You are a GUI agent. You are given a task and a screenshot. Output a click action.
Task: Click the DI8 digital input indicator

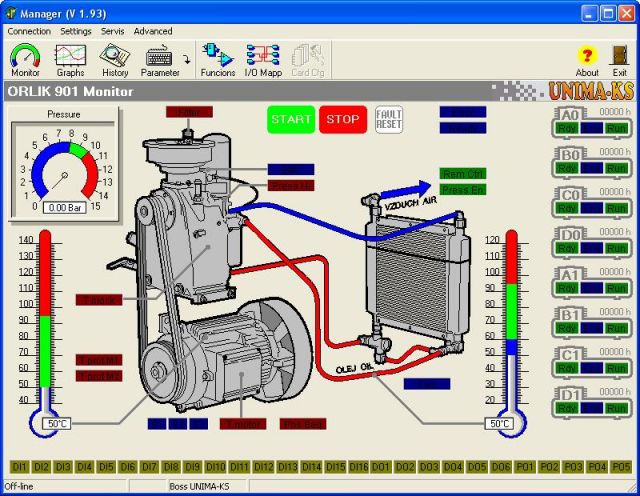click(x=171, y=467)
